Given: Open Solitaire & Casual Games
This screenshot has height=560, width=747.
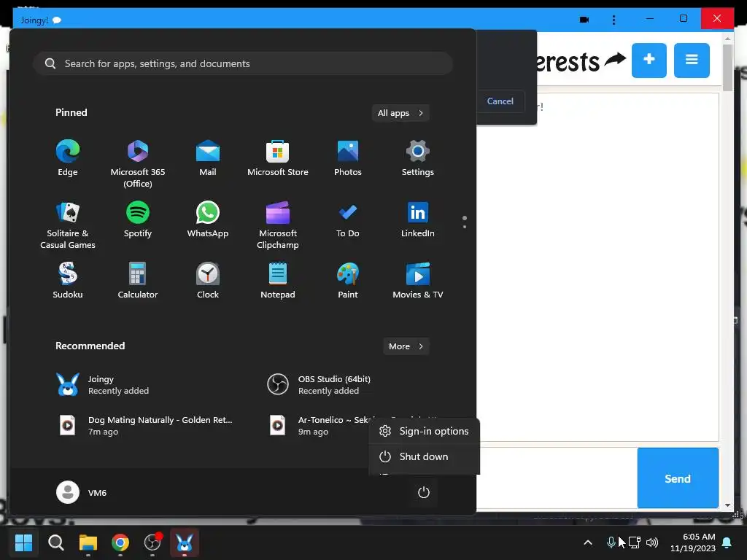Looking at the screenshot, I should tap(68, 225).
